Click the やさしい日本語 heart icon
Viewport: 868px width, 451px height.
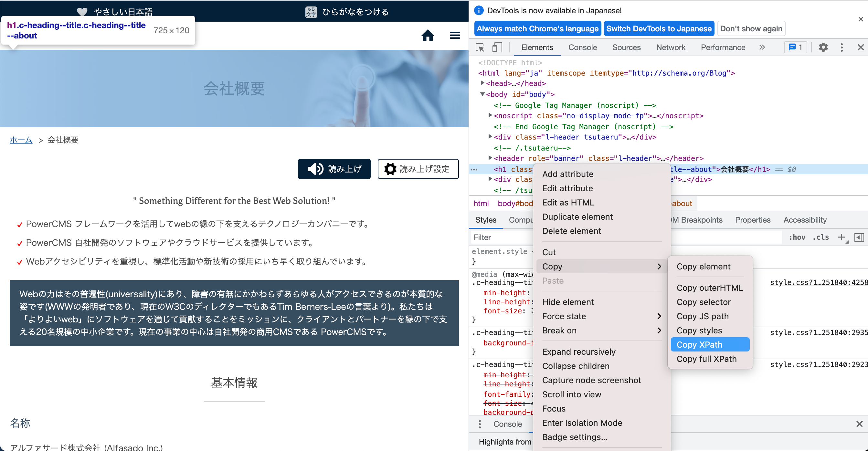pos(82,11)
